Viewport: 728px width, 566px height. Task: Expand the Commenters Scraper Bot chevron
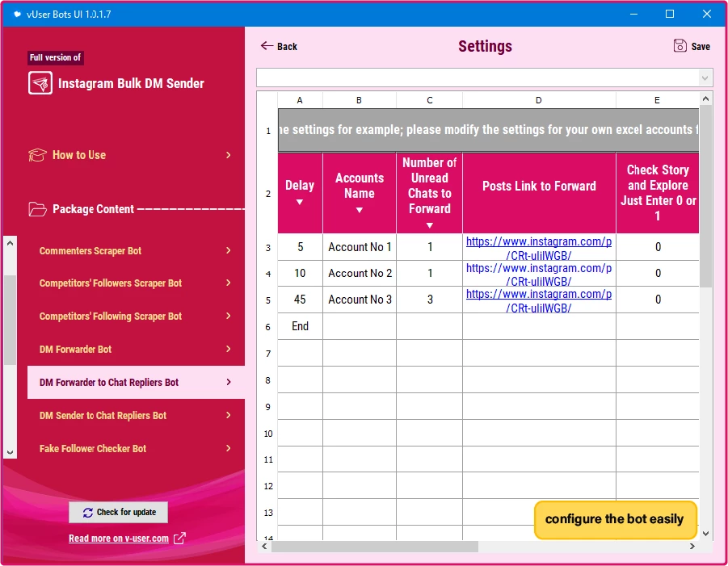[x=228, y=250]
